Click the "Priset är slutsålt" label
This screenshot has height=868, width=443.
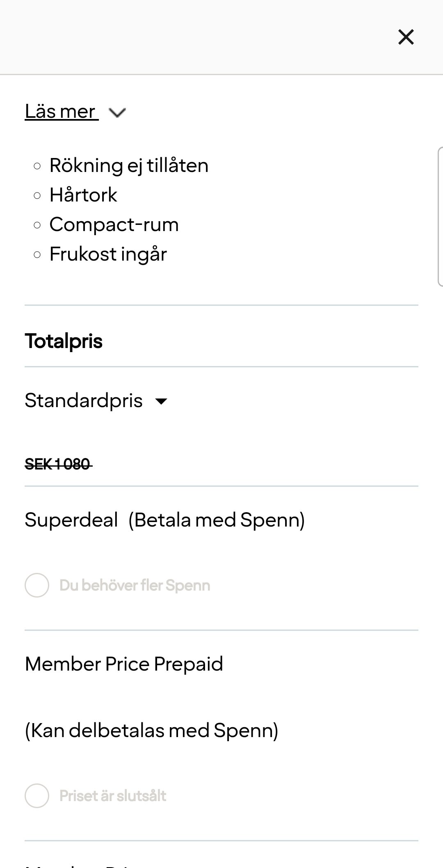[x=113, y=796]
